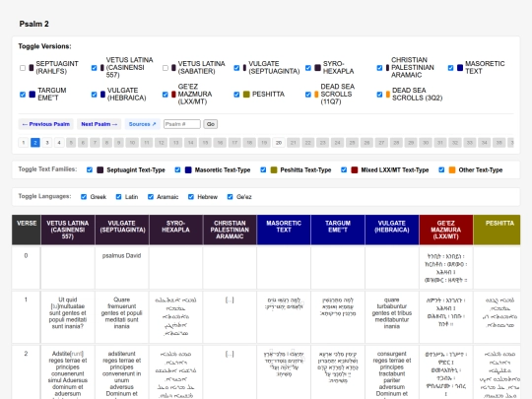Go to the Previous Psalm
The image size is (532, 399).
pyautogui.click(x=45, y=124)
